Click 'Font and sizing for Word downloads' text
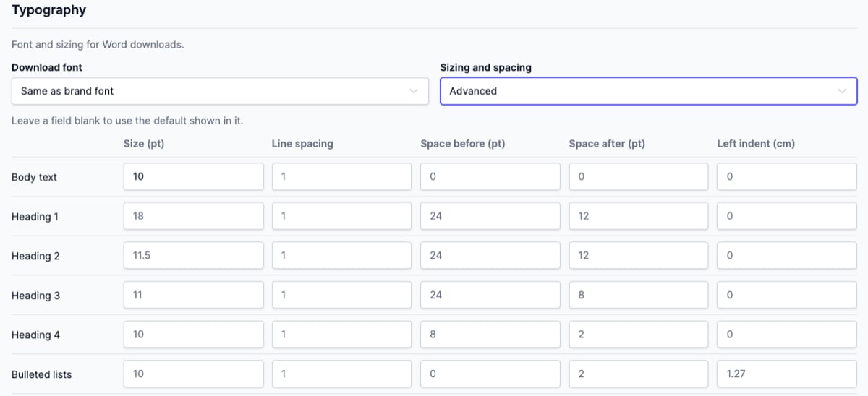The width and height of the screenshot is (868, 396). [98, 45]
